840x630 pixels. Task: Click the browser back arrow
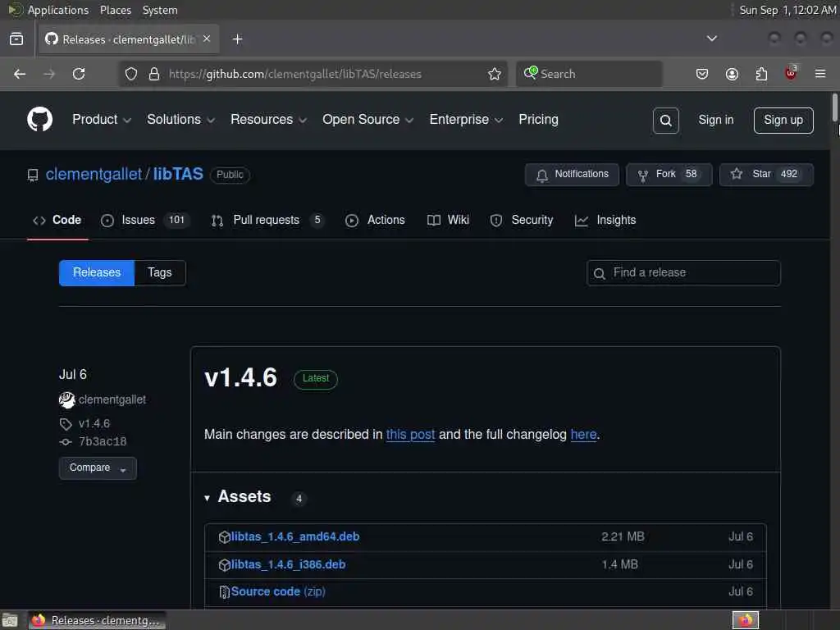(20, 74)
